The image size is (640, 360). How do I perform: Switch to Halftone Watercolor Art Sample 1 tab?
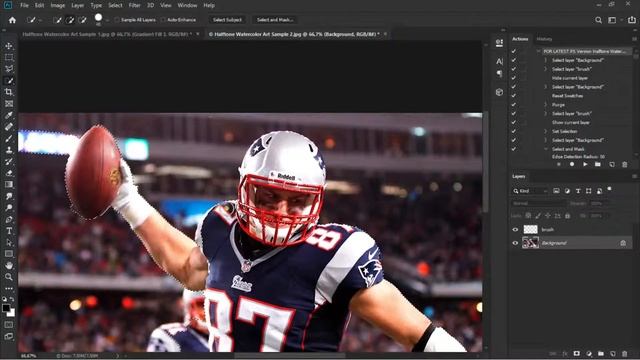pyautogui.click(x=106, y=34)
